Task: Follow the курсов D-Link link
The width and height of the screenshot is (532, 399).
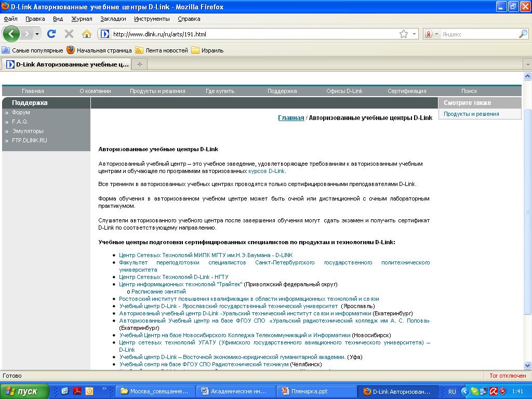Action: click(267, 171)
